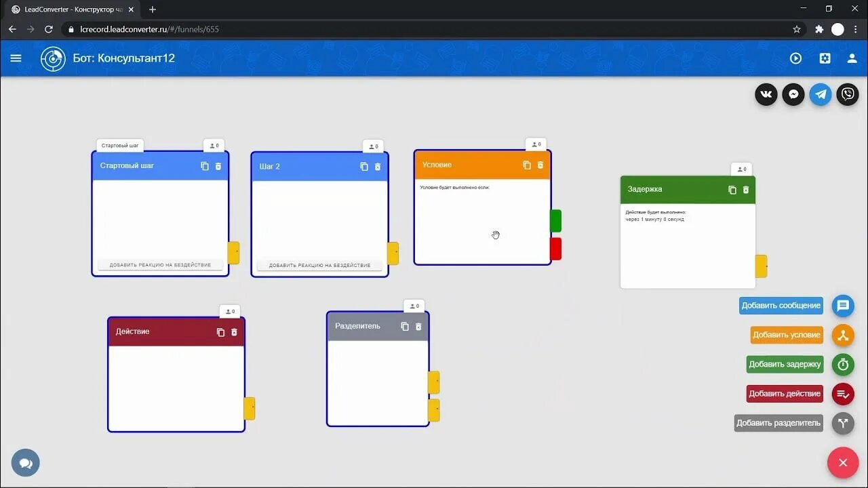Image resolution: width=868 pixels, height=488 pixels.
Task: Click yellow connector on Стартовый шаг
Action: 233,252
